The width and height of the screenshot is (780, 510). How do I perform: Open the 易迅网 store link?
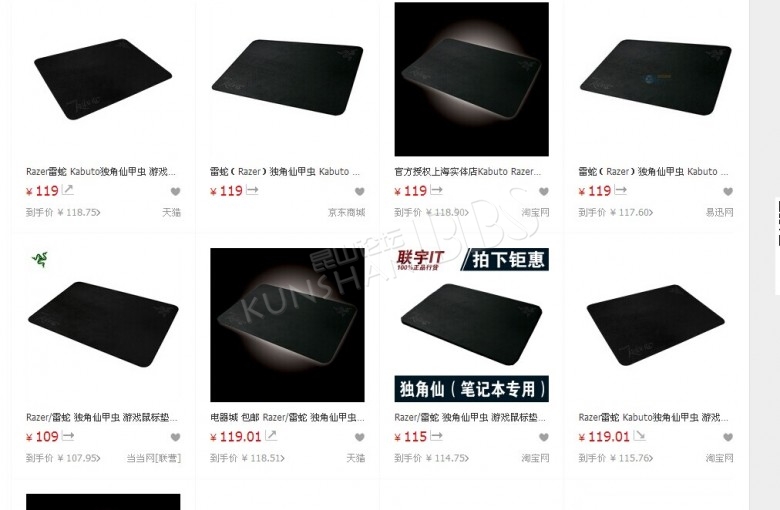(x=719, y=212)
